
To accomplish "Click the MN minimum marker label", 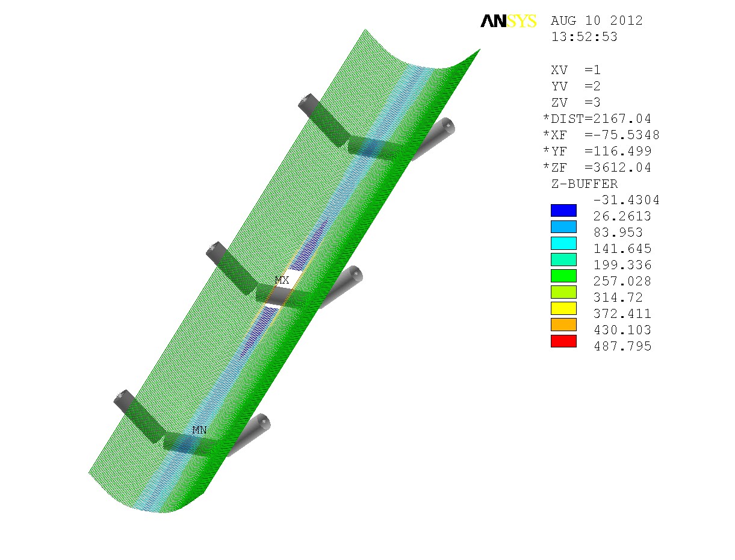I will coord(199,431).
